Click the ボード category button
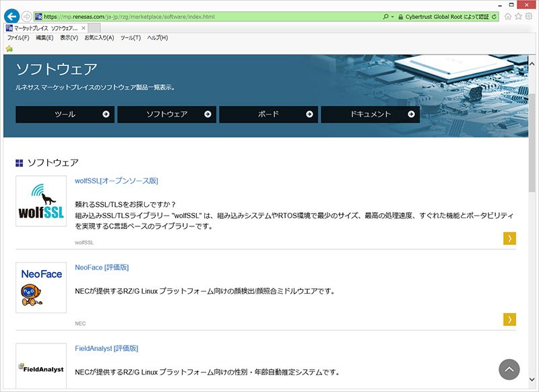539x392 pixels. 268,115
